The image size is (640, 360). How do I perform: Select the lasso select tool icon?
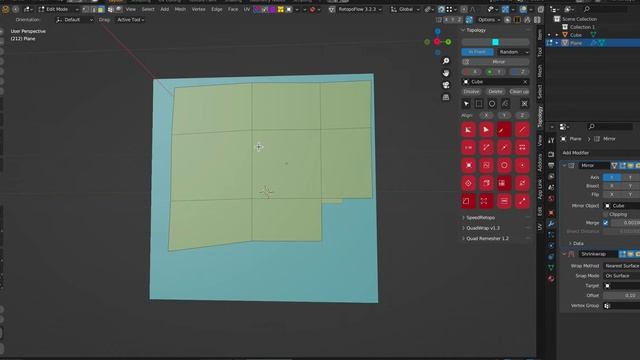pos(505,104)
